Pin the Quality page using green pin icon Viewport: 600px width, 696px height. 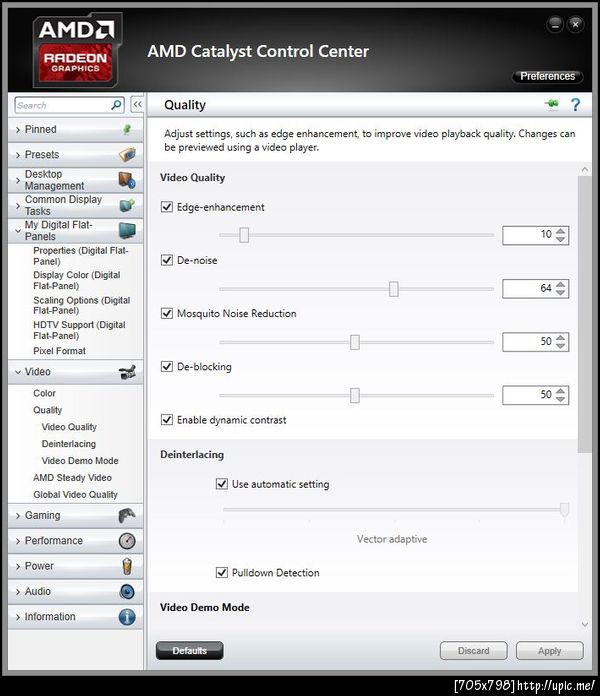pos(552,105)
